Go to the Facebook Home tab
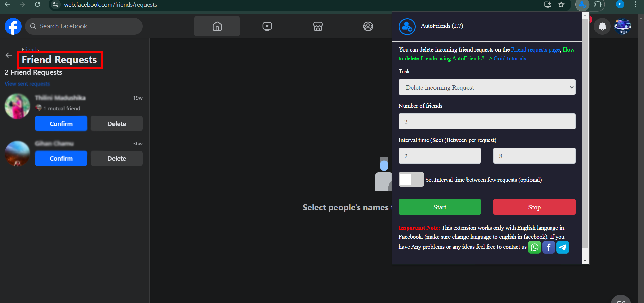The image size is (644, 303). (x=217, y=26)
